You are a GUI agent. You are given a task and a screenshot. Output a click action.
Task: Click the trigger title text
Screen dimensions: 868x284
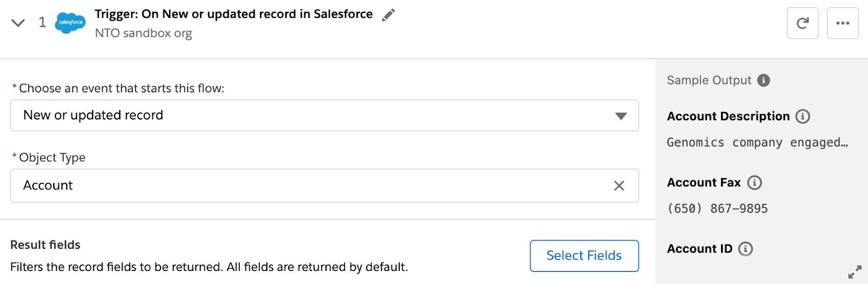point(233,14)
